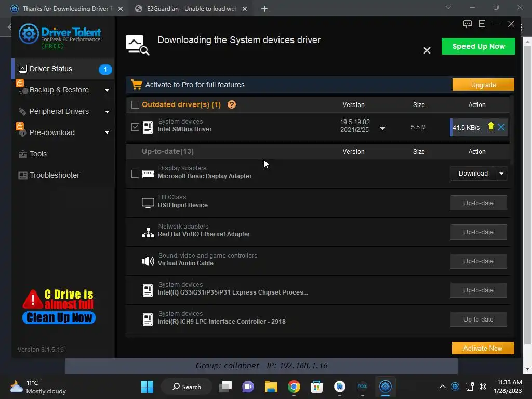532x399 pixels.
Task: Open the Download button dropdown arrow
Action: (x=501, y=174)
